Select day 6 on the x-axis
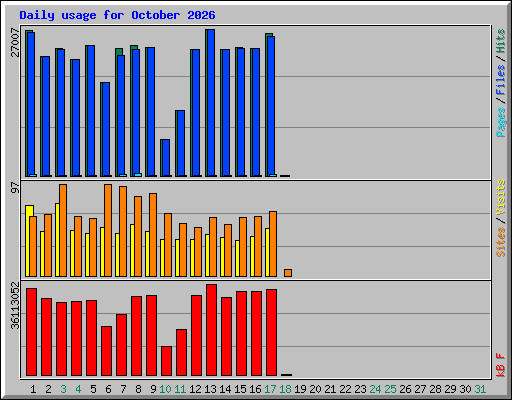The width and height of the screenshot is (512, 400). (x=108, y=389)
